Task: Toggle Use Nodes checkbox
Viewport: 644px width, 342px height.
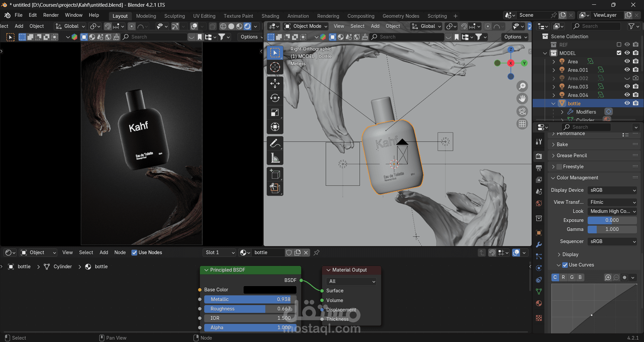Action: point(134,252)
